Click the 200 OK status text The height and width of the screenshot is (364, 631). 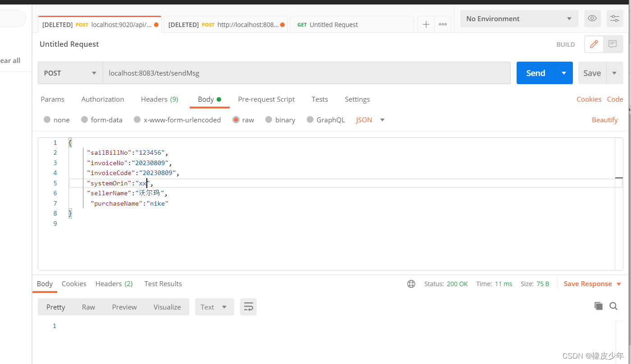(457, 284)
